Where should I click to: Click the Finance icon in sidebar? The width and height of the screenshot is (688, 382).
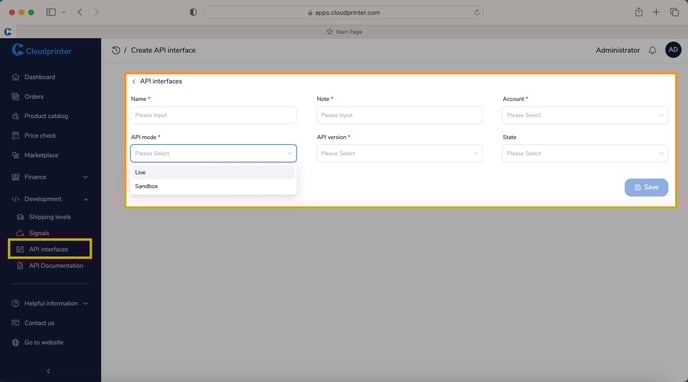coord(16,177)
